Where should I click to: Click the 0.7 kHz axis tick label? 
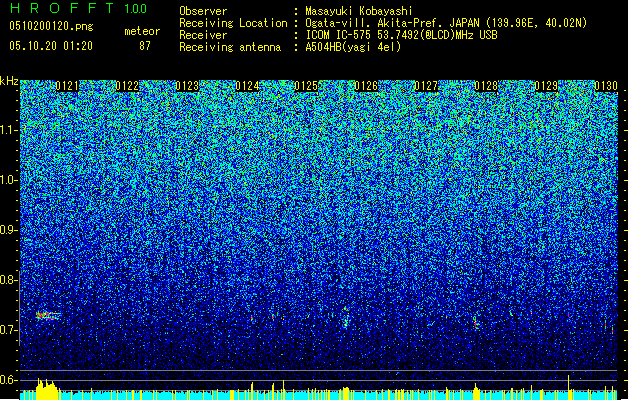(x=8, y=330)
